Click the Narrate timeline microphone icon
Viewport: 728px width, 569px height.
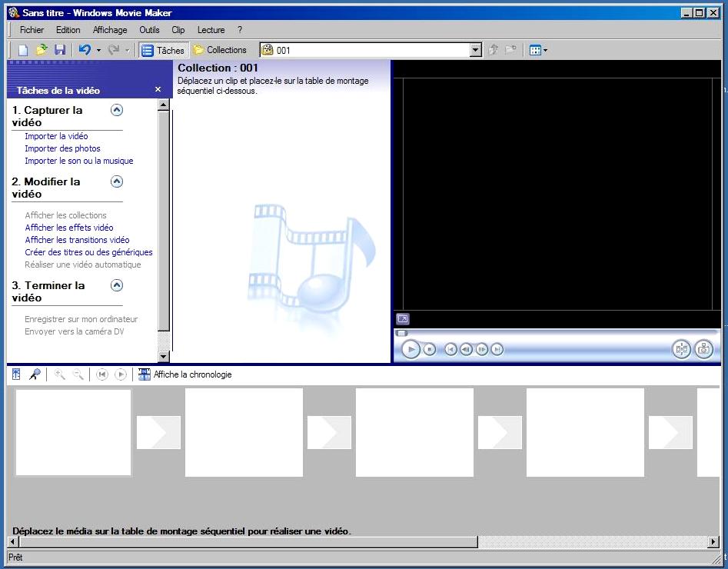point(35,374)
